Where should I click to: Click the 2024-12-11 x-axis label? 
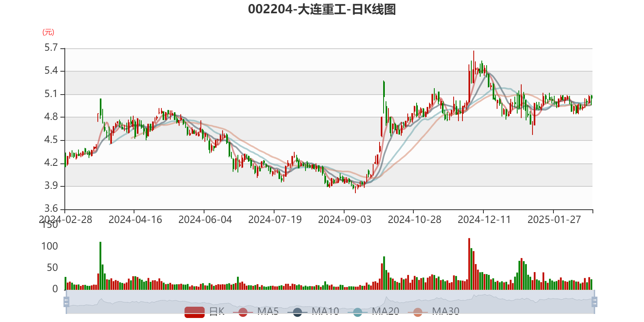tap(484, 220)
